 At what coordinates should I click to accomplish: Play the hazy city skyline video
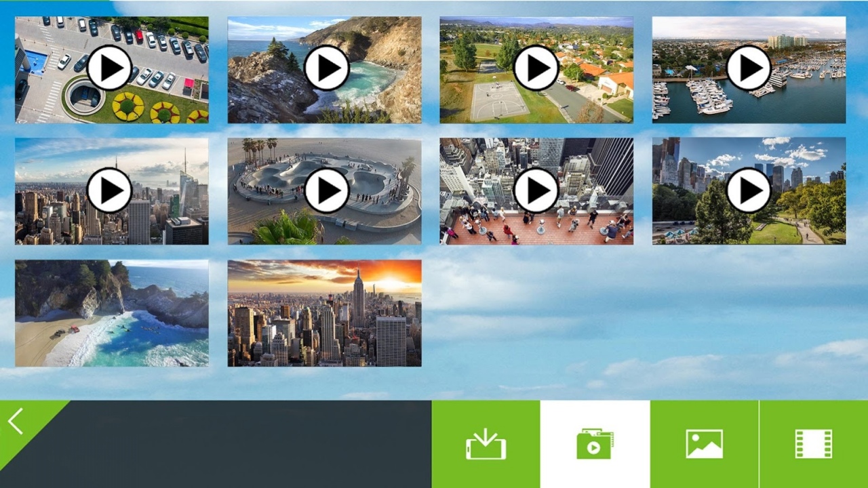click(x=109, y=190)
